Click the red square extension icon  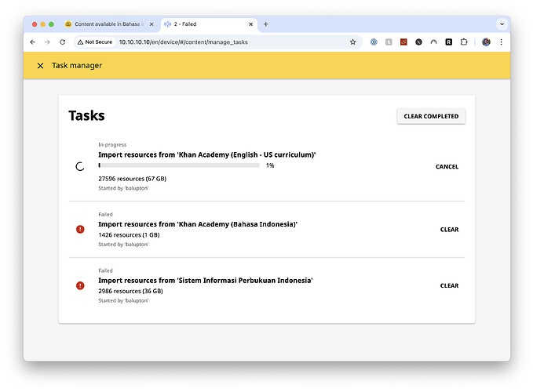coord(403,42)
